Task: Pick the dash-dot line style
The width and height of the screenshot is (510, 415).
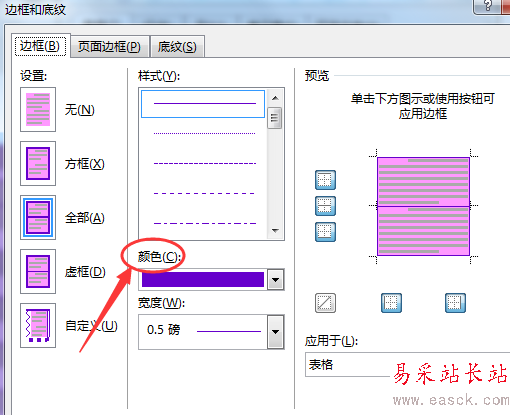Action: 204,223
